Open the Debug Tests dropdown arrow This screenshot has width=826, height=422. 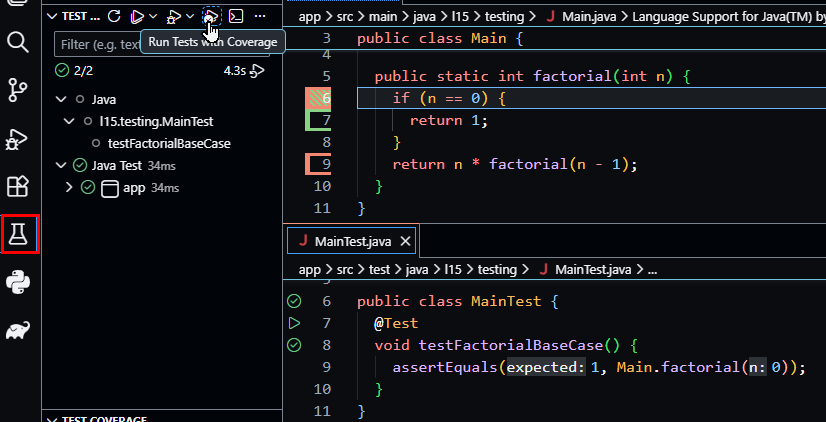pyautogui.click(x=191, y=17)
